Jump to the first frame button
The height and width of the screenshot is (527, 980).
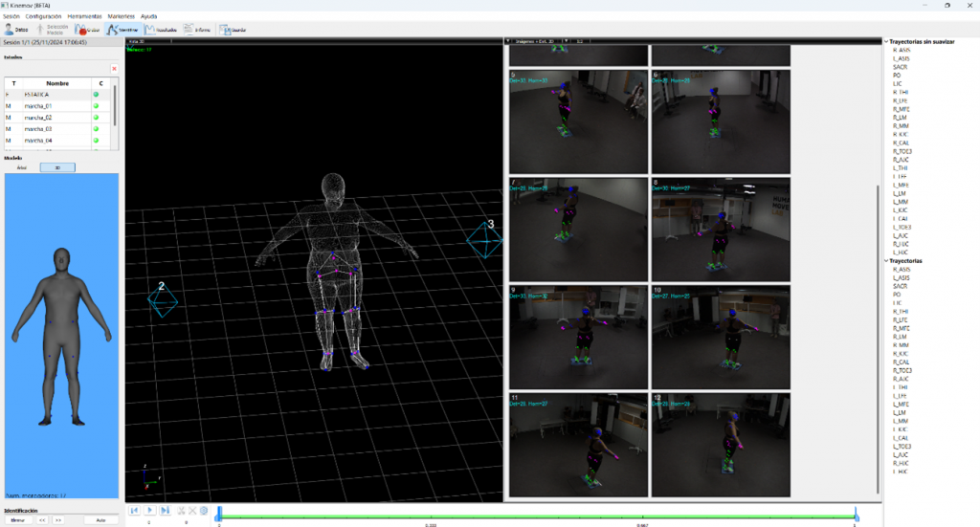pyautogui.click(x=133, y=511)
